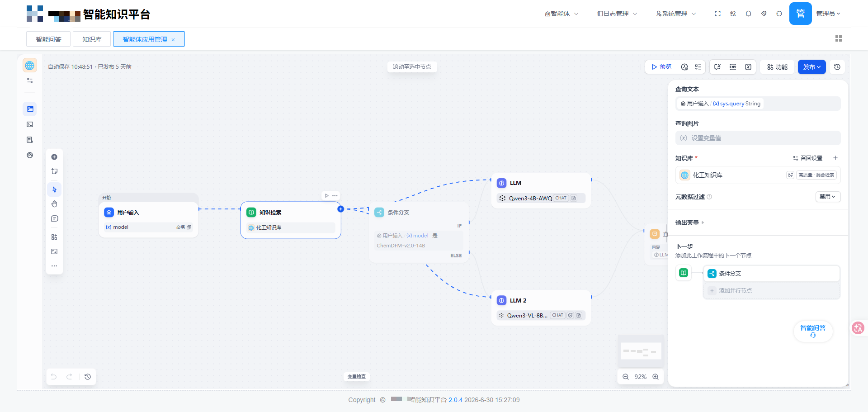The height and width of the screenshot is (412, 868).
Task: Open the theme icon in header
Action: coord(764,14)
